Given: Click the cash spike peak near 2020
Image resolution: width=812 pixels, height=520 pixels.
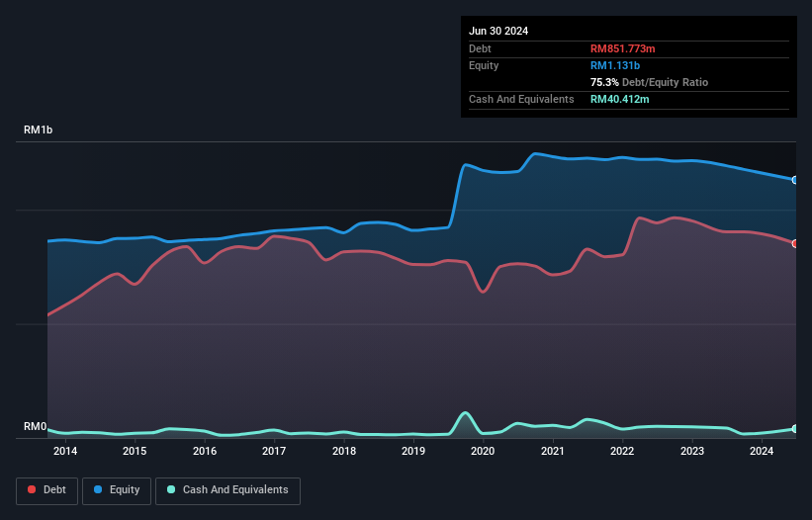Looking at the screenshot, I should [465, 413].
